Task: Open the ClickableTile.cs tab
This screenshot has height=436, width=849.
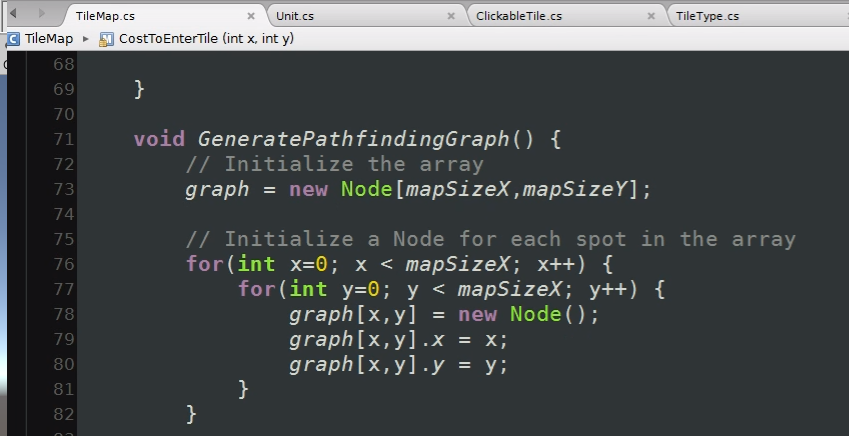Action: point(519,16)
